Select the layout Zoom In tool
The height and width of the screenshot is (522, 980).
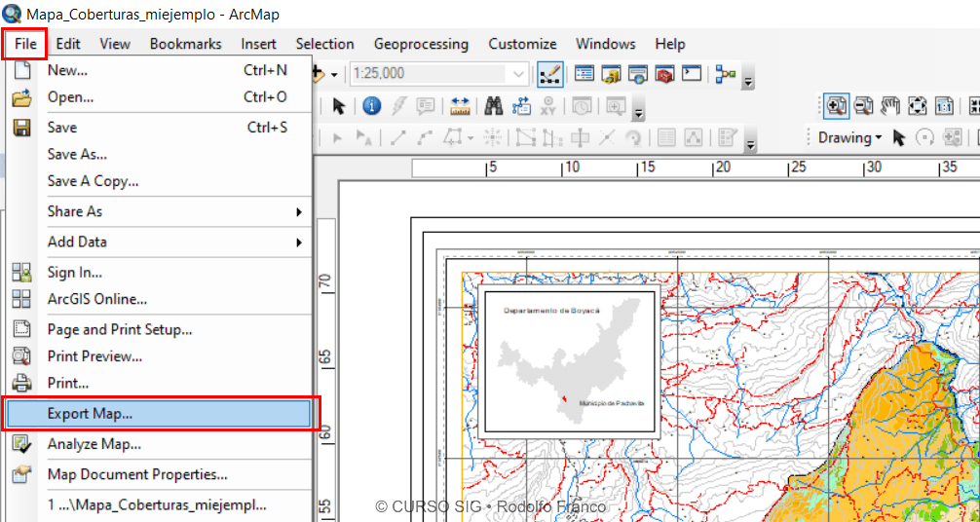point(836,106)
